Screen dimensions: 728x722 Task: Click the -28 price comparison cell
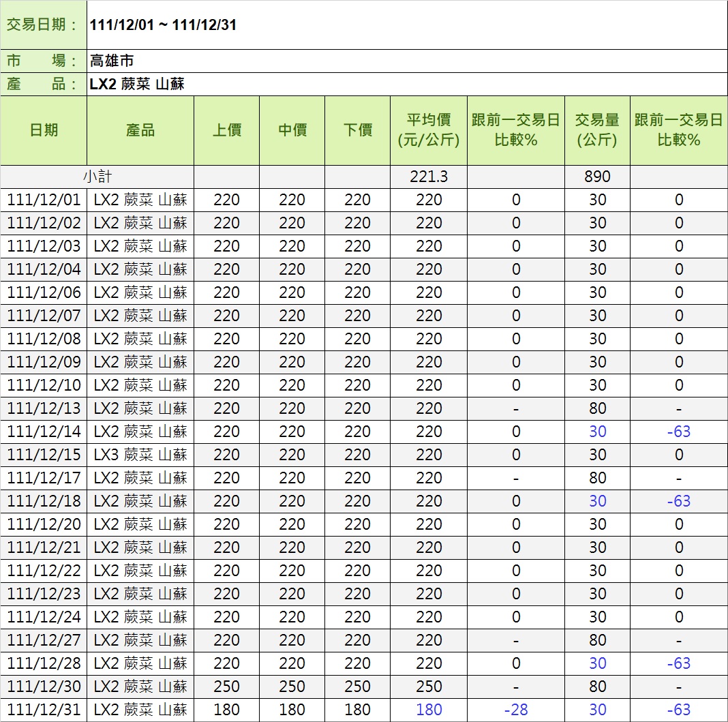(x=515, y=710)
